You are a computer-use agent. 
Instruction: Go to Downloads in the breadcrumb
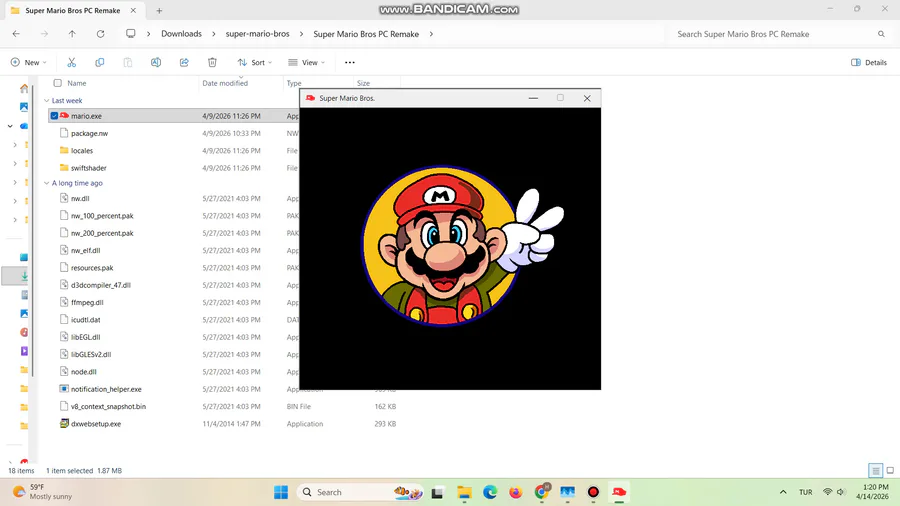pos(181,34)
